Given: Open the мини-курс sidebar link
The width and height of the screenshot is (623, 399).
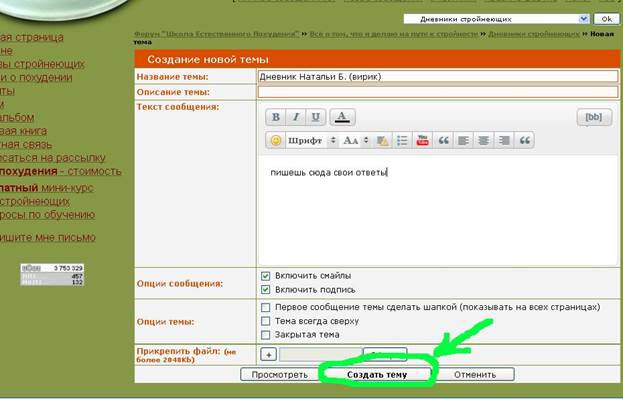Looking at the screenshot, I should point(47,188).
